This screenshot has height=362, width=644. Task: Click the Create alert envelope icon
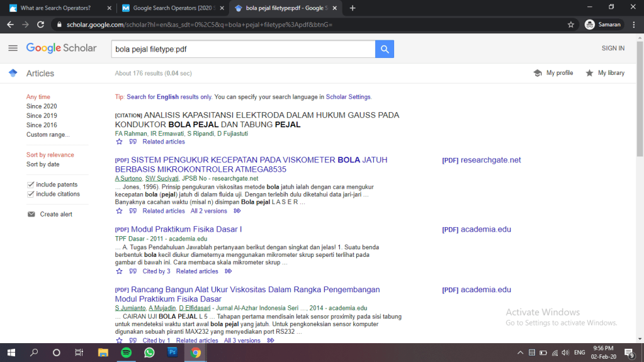[x=31, y=214]
